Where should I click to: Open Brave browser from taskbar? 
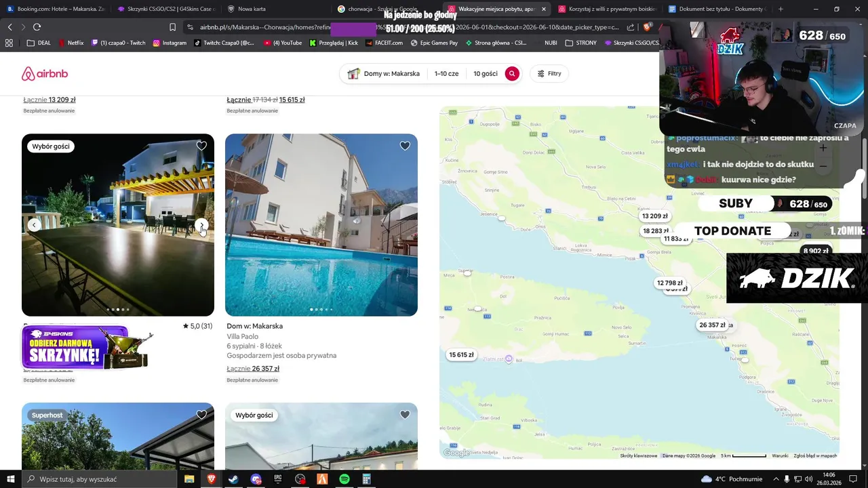coord(212,479)
